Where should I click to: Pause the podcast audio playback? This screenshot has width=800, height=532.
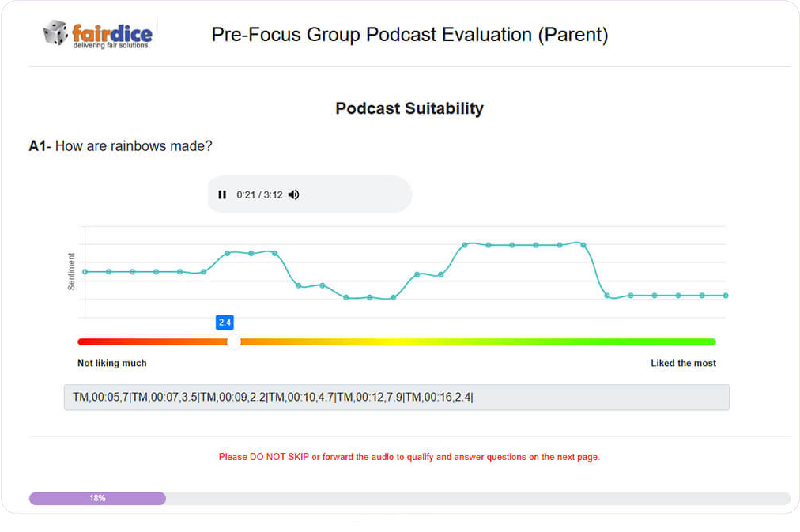[x=222, y=194]
